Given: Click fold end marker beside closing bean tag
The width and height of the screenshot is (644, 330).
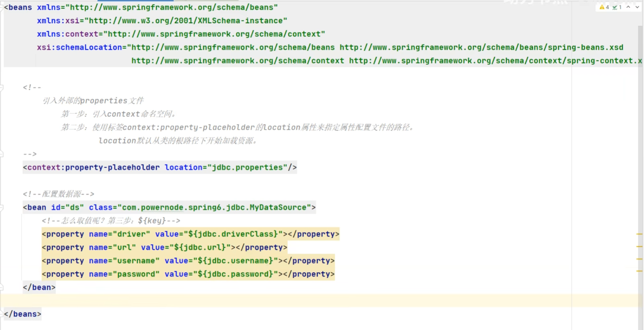Looking at the screenshot, I should point(1,287).
